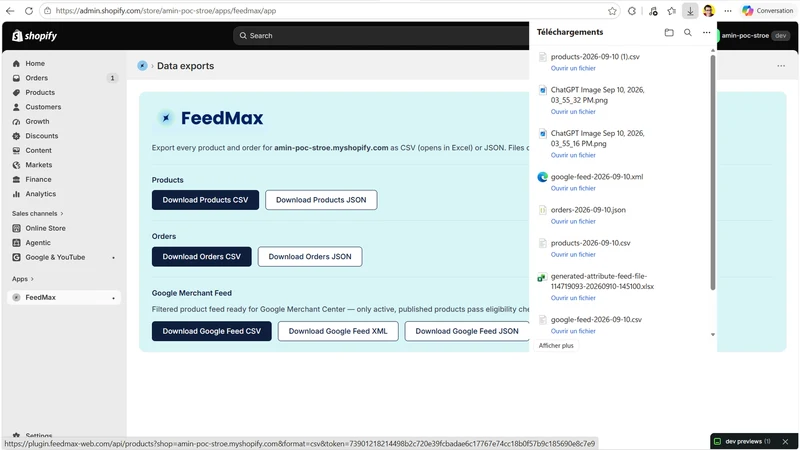Click Download Orders JSON button

pyautogui.click(x=310, y=257)
